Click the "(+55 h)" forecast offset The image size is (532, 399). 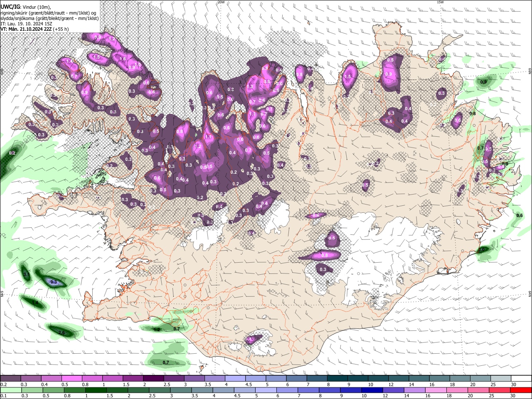point(61,29)
